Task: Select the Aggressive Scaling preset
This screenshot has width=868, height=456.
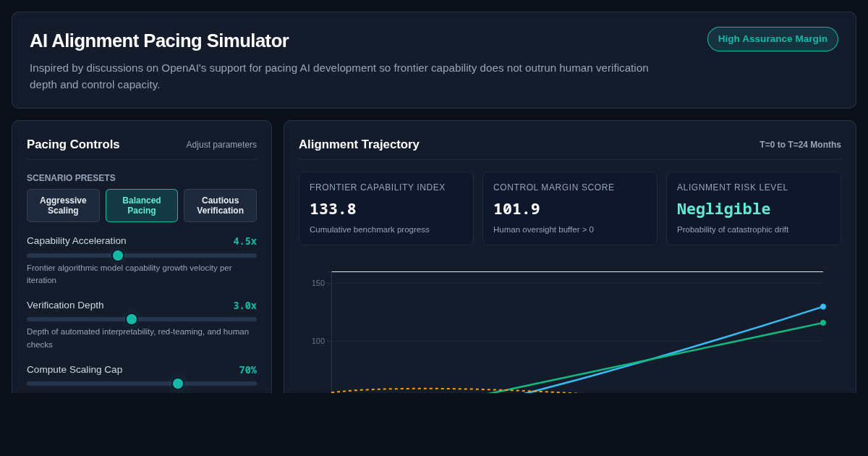Action: coord(63,206)
